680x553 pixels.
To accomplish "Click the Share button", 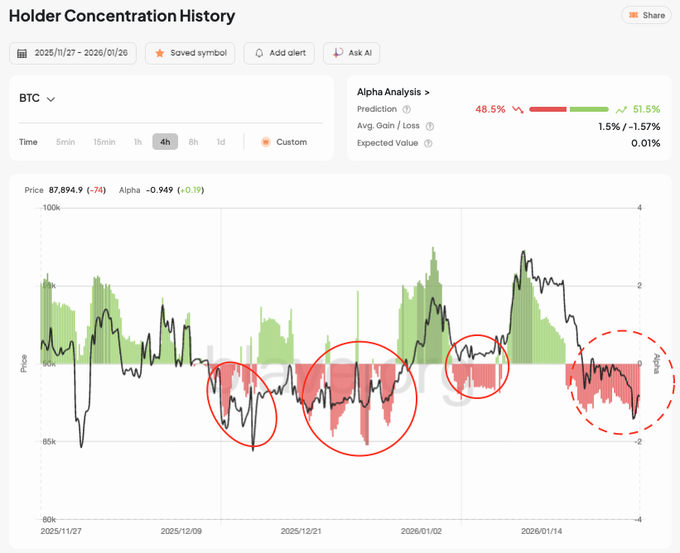I will click(645, 15).
